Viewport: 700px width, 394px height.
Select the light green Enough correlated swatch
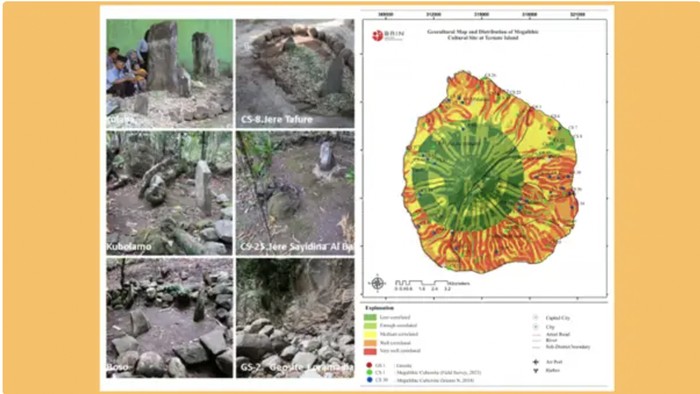pos(370,326)
